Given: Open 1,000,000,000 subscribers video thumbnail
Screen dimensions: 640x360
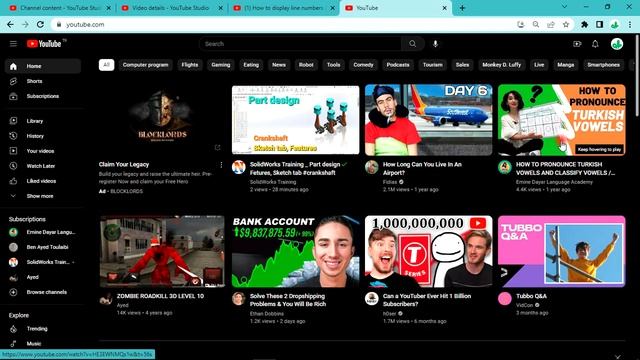Looking at the screenshot, I should pos(429,251).
